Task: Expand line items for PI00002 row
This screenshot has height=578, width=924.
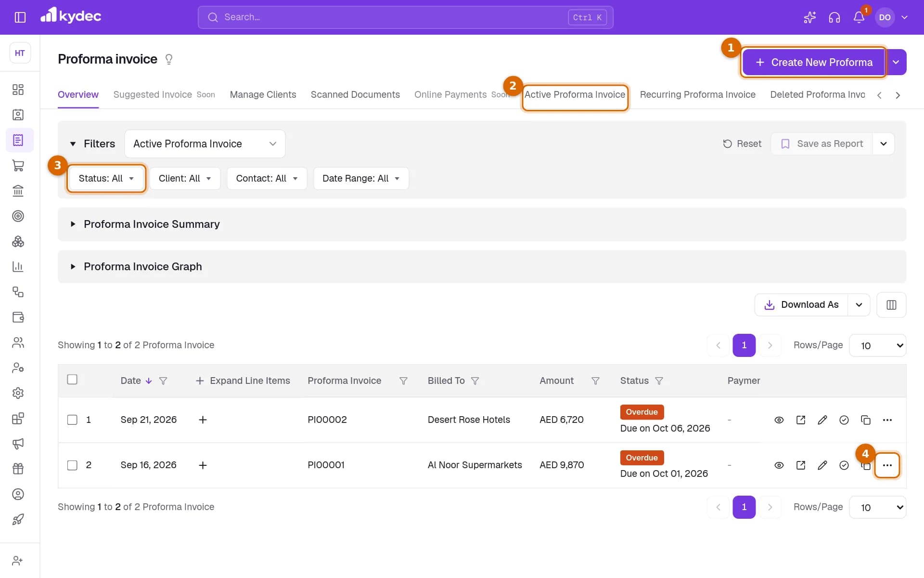Action: [203, 420]
